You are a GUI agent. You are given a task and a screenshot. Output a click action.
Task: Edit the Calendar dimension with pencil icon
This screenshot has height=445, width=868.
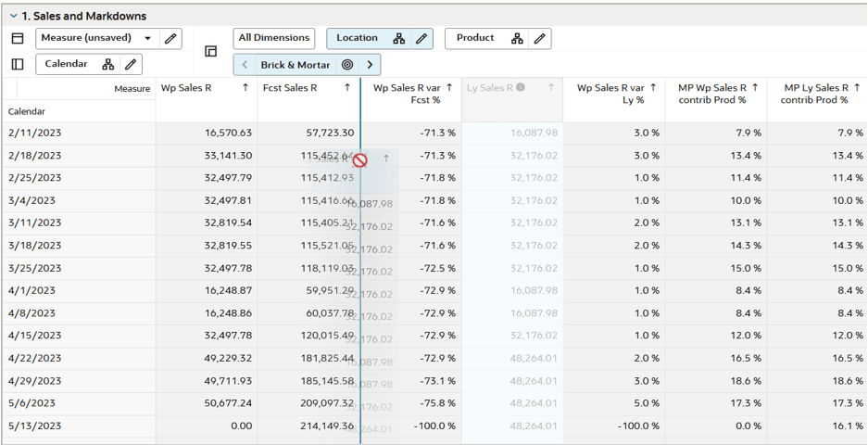[x=131, y=64]
